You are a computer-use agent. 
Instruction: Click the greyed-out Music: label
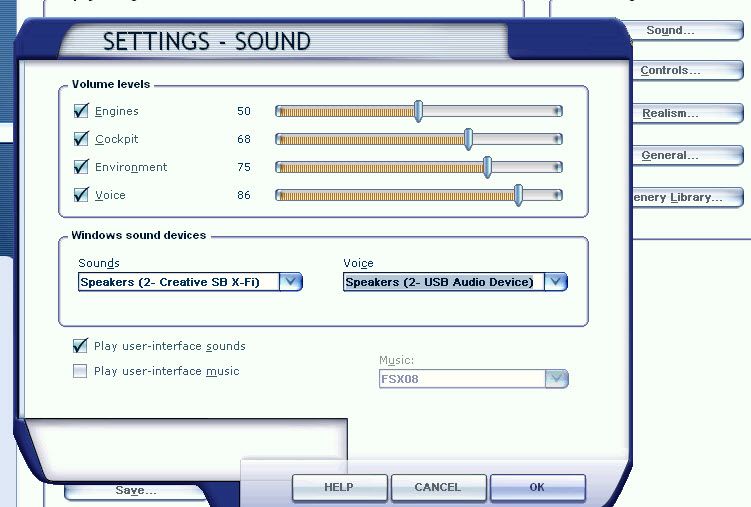coord(397,360)
